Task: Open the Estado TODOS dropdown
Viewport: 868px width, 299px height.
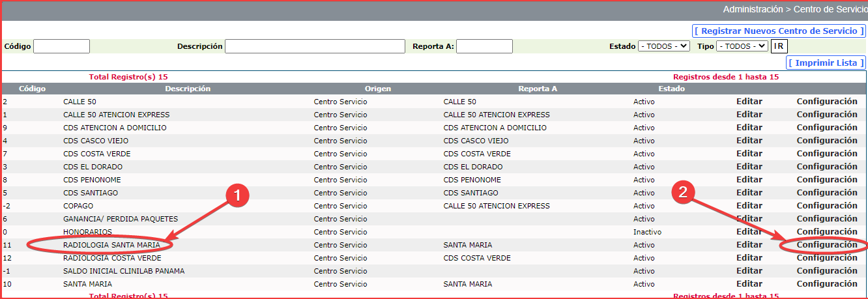Action: tap(663, 46)
